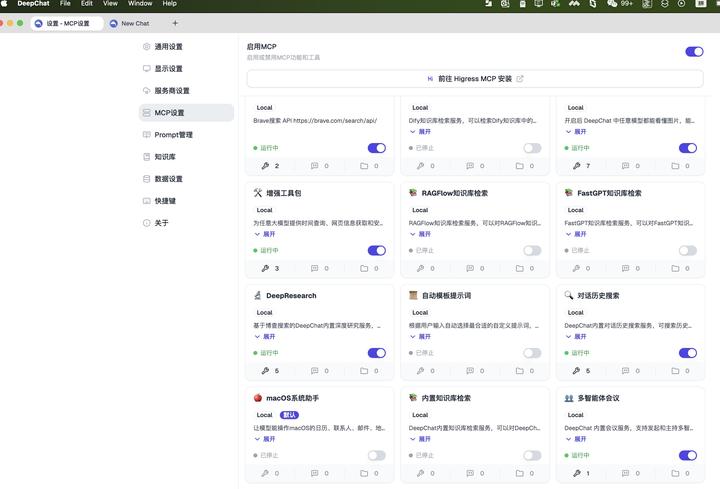720x489 pixels.
Task: Expand the 多智能体会议 description
Action: [576, 439]
